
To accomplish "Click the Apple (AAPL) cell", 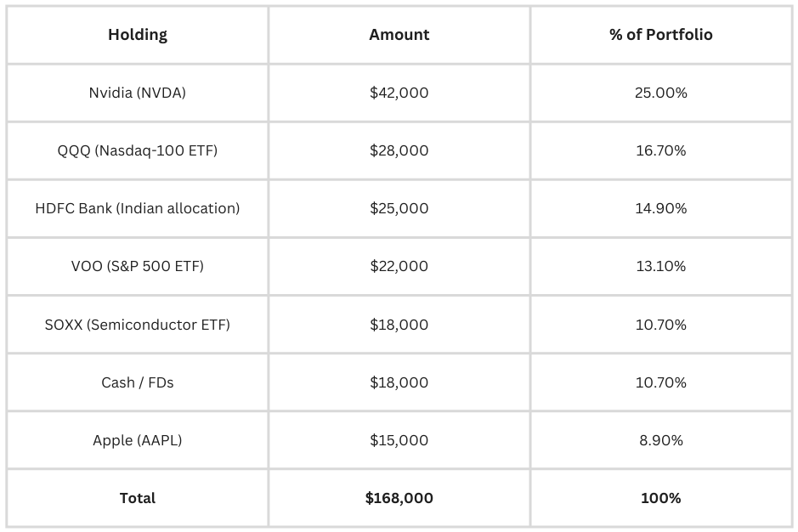I will tap(138, 440).
